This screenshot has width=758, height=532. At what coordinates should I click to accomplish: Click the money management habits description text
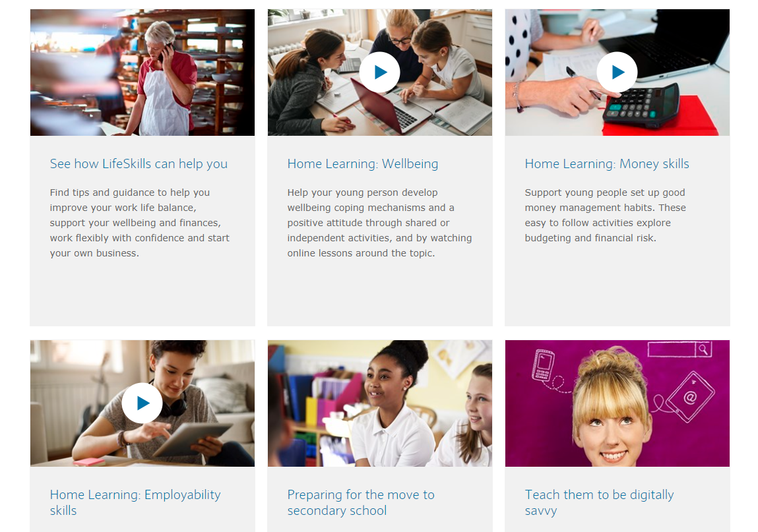tap(605, 215)
